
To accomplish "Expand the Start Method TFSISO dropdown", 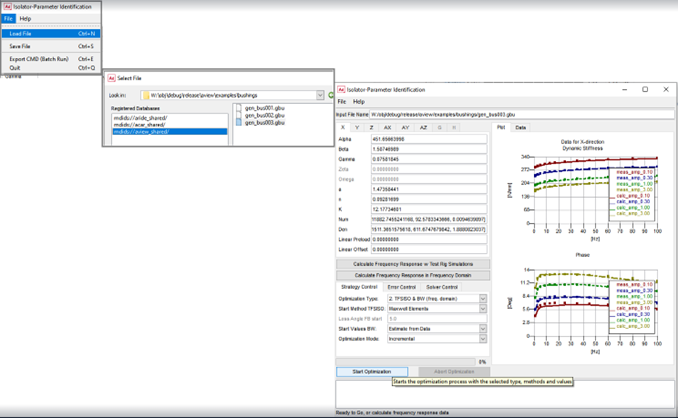I will [x=483, y=309].
